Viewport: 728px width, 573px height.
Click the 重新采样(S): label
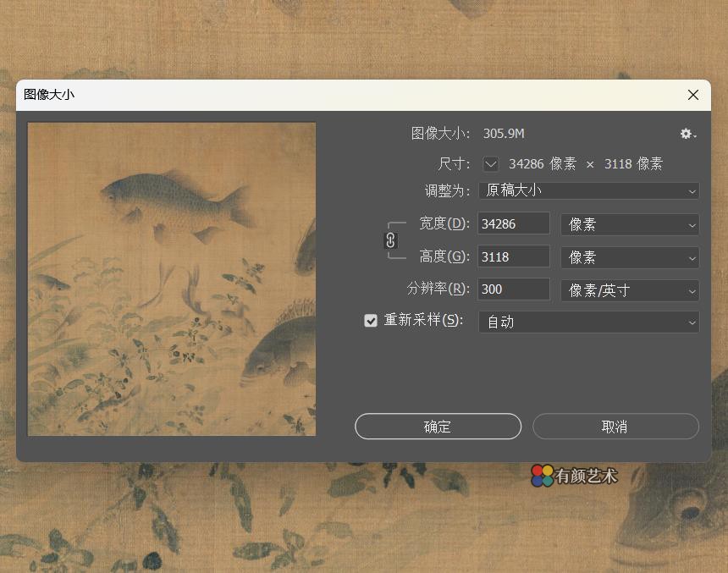click(x=423, y=320)
